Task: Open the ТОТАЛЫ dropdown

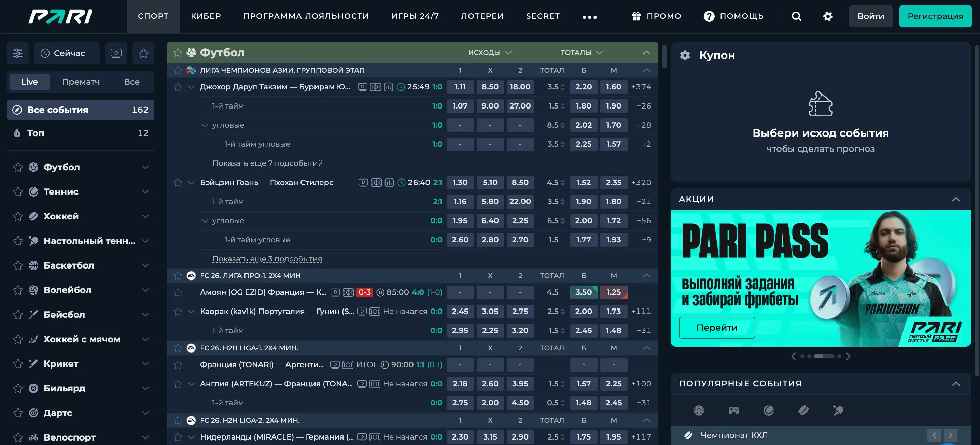Action: (x=581, y=53)
